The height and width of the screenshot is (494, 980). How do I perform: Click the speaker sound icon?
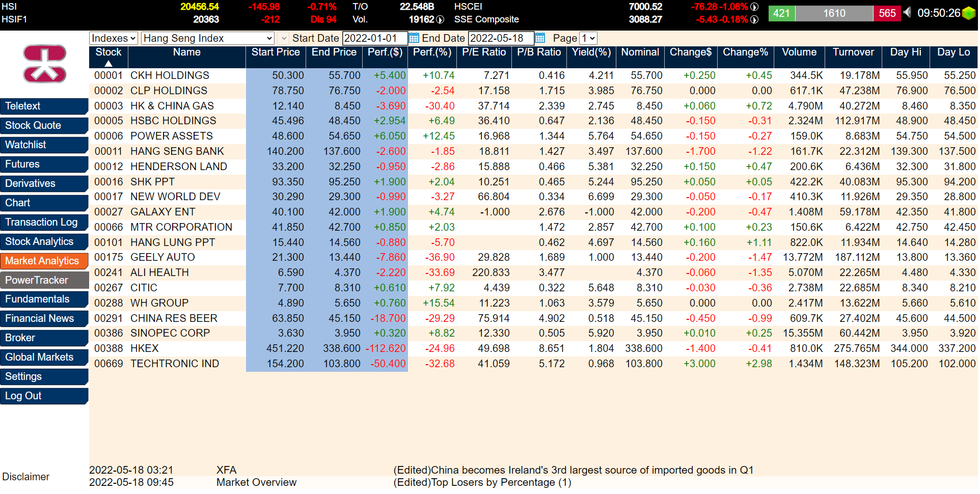(907, 12)
